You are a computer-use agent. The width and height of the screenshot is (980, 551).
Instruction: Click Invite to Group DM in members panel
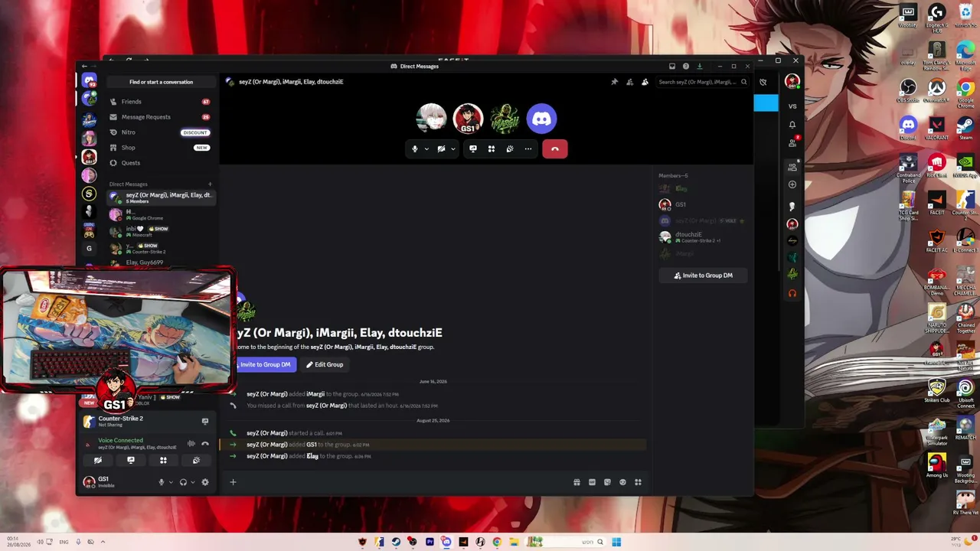coord(704,275)
